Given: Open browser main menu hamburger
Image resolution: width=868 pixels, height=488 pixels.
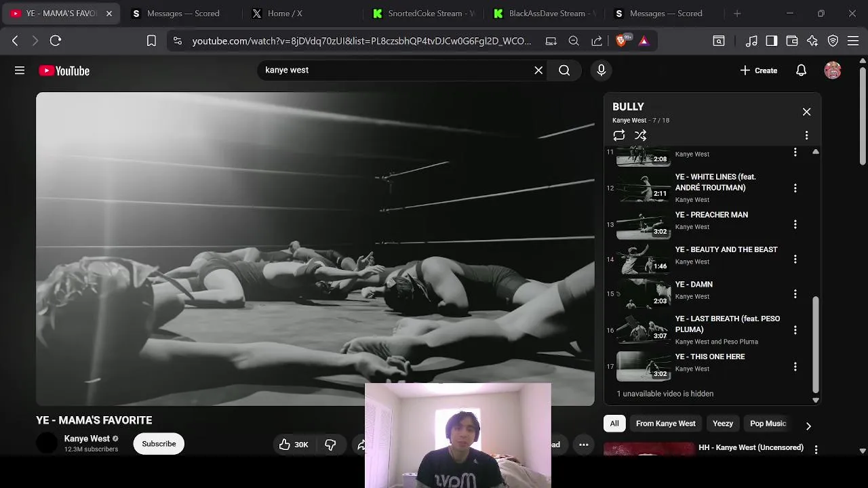Looking at the screenshot, I should 853,41.
